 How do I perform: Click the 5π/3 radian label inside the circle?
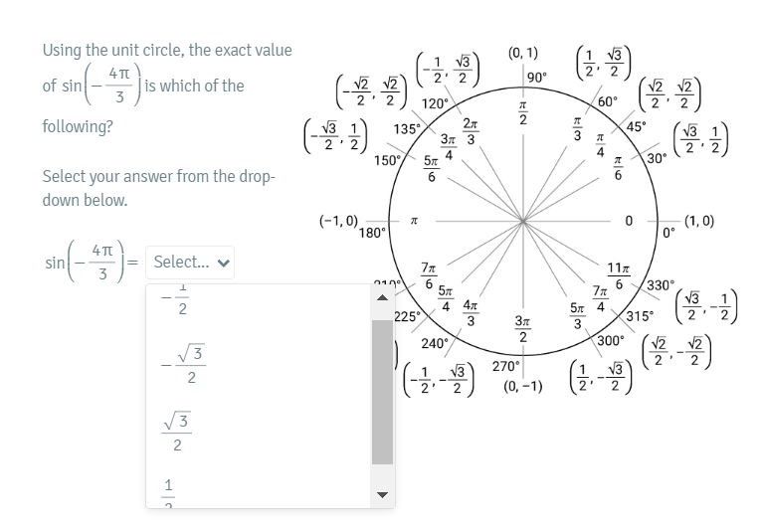pyautogui.click(x=577, y=316)
